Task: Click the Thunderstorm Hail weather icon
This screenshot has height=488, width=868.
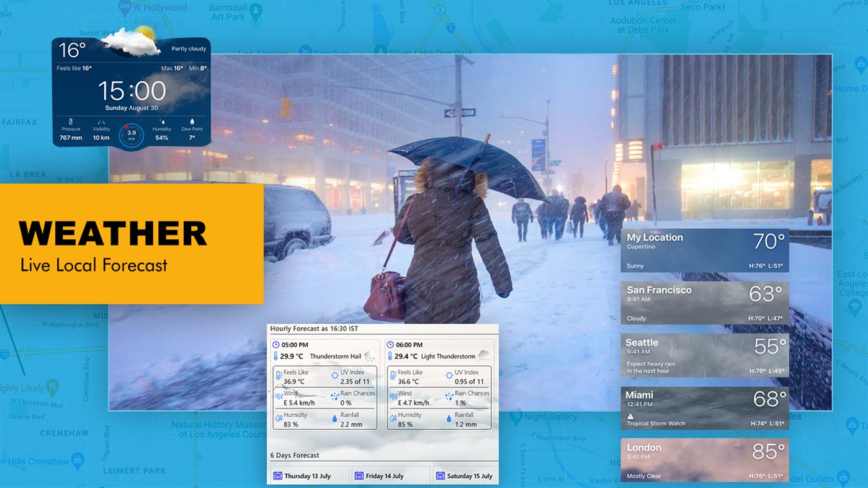Action: [x=369, y=355]
